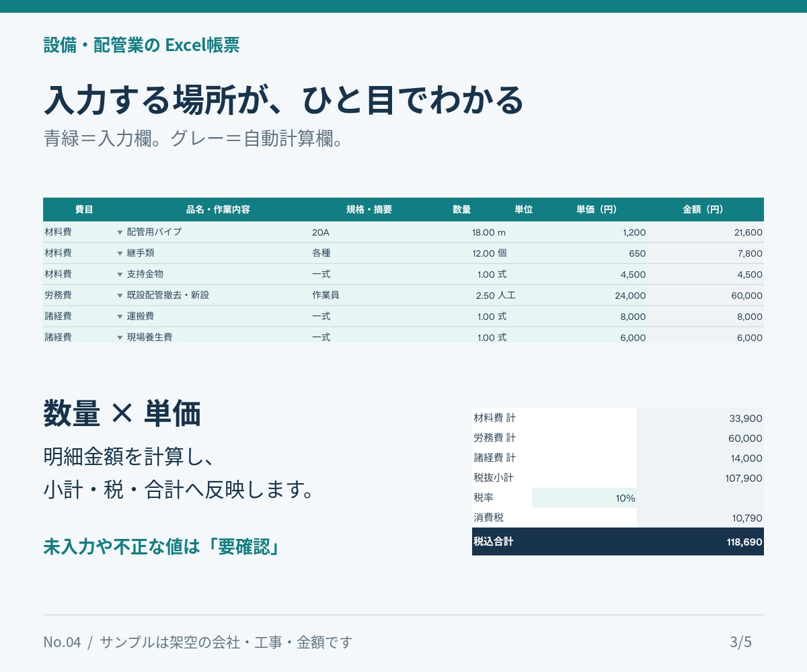The image size is (807, 672).
Task: Click the 費目 column header
Action: tap(84, 210)
